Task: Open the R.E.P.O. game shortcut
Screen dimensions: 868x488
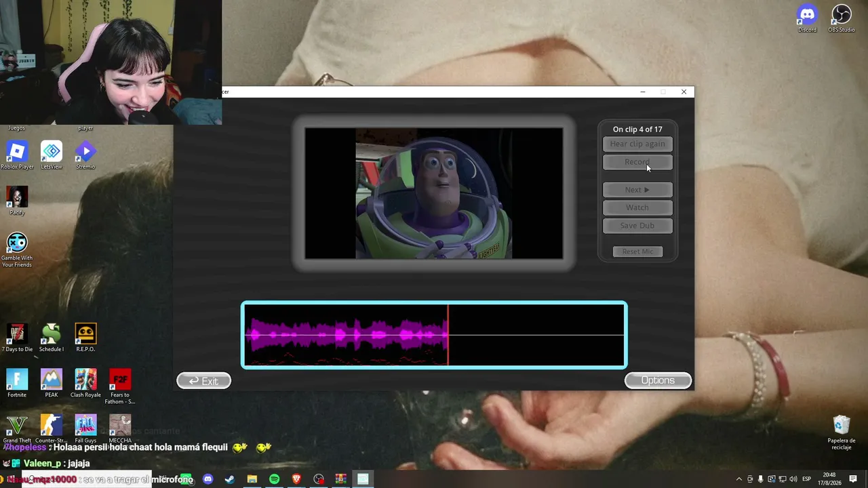Action: pyautogui.click(x=85, y=338)
